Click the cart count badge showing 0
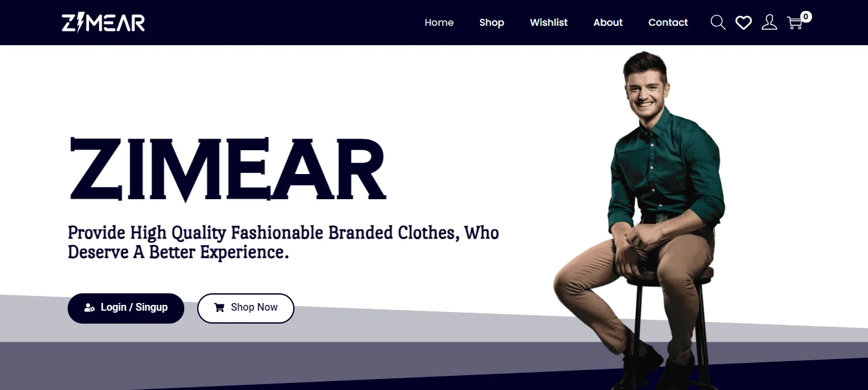The height and width of the screenshot is (390, 868). pyautogui.click(x=806, y=17)
